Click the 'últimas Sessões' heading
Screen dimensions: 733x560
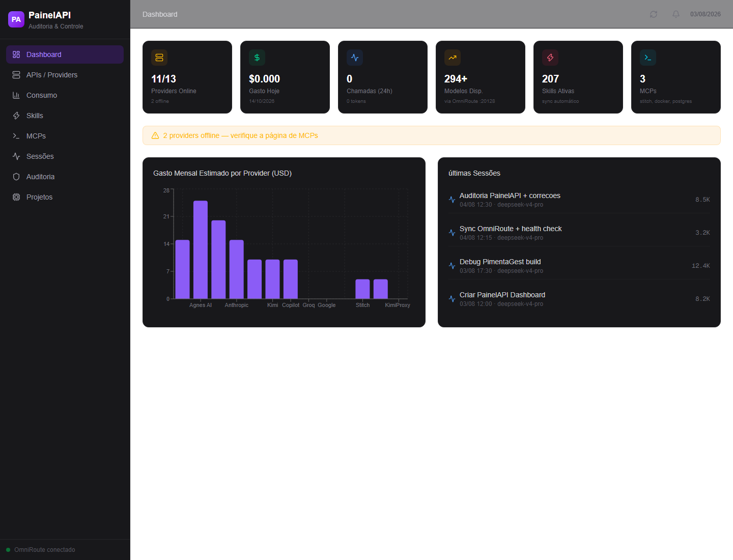coord(474,173)
